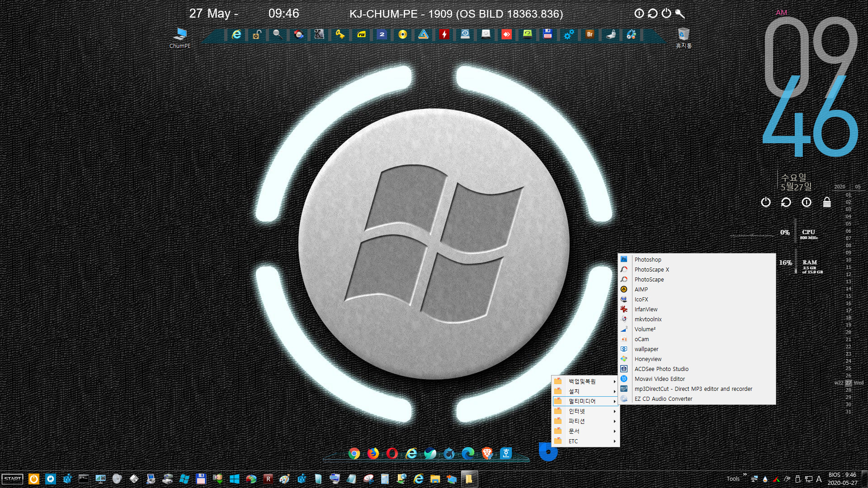
Task: Expand the 문서 submenu folder
Action: 585,431
